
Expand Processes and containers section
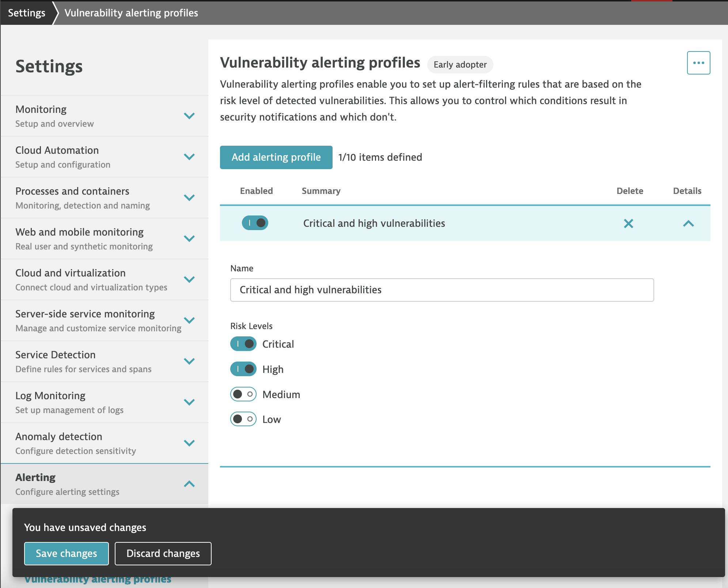pos(189,198)
